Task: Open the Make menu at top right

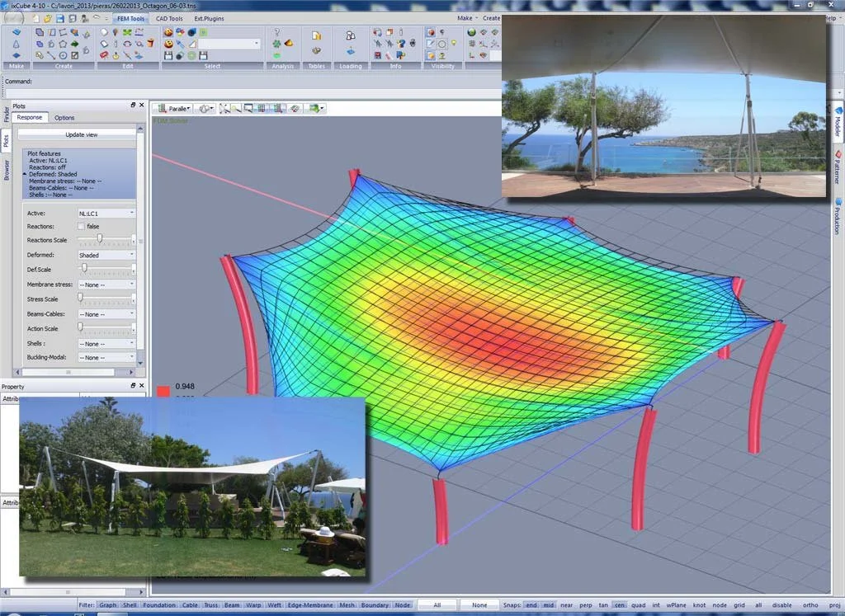Action: pyautogui.click(x=467, y=18)
